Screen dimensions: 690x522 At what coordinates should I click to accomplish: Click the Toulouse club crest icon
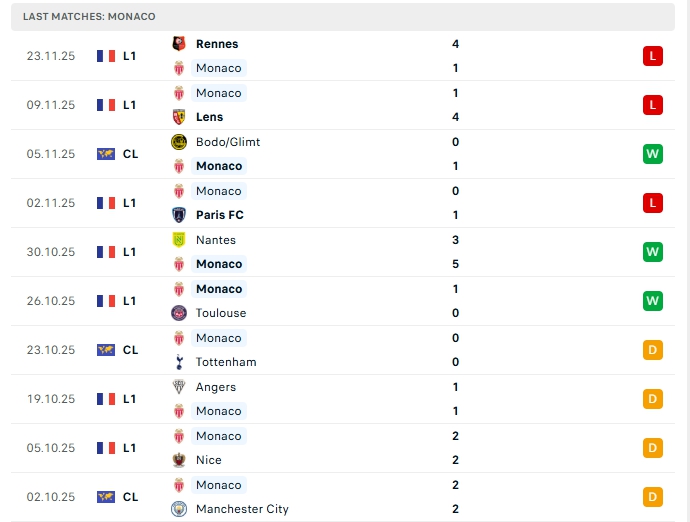(x=179, y=313)
